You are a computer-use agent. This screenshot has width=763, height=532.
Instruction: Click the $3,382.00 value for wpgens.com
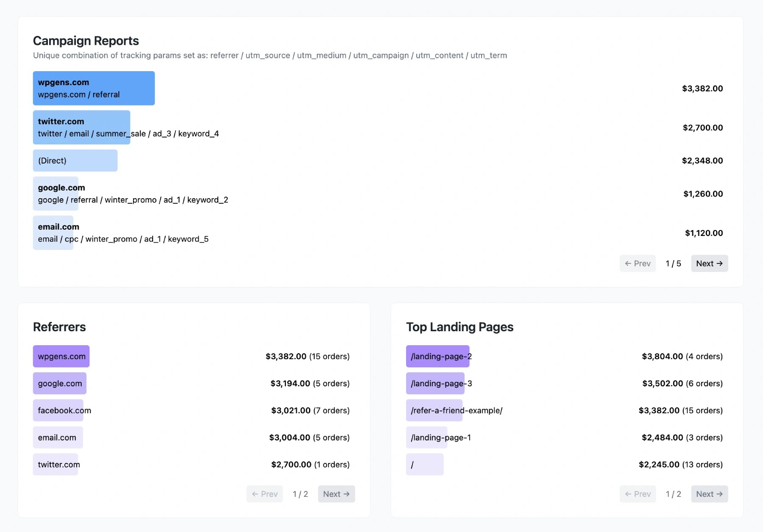tap(702, 89)
